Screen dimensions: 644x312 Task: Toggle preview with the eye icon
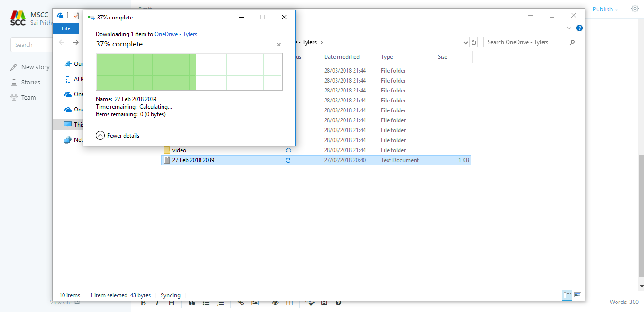pos(275,303)
